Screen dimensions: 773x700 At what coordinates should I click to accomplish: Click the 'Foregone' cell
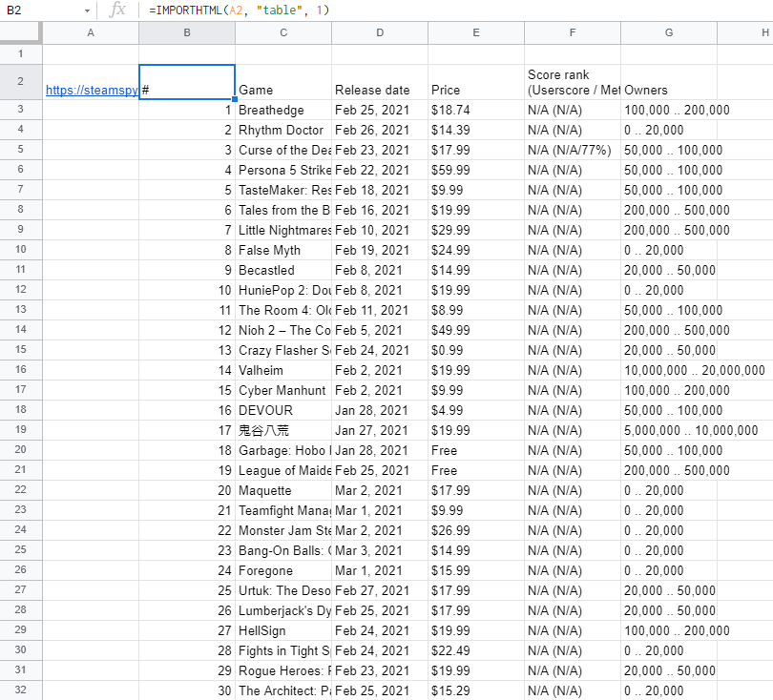[283, 570]
